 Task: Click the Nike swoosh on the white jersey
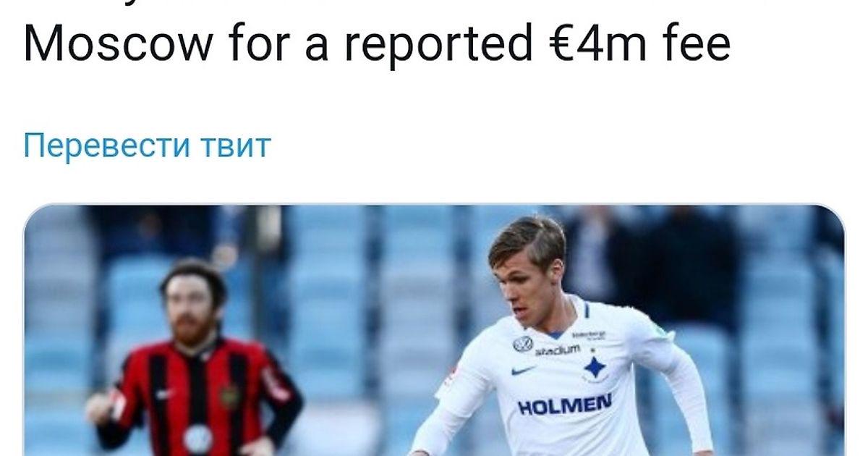(x=522, y=370)
